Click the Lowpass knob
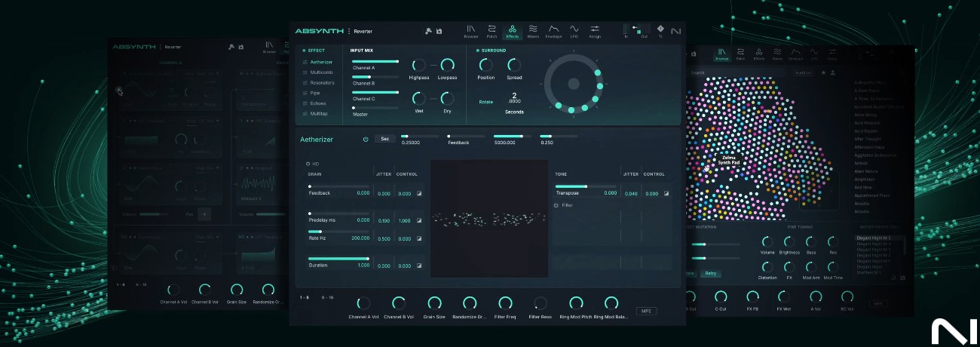 (447, 66)
